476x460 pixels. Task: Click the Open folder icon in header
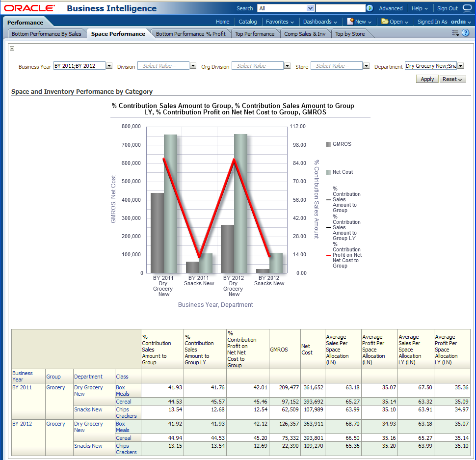coord(385,22)
